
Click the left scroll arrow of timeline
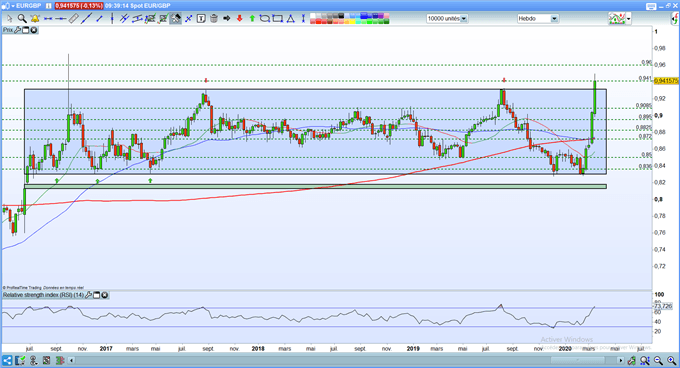tap(72, 360)
